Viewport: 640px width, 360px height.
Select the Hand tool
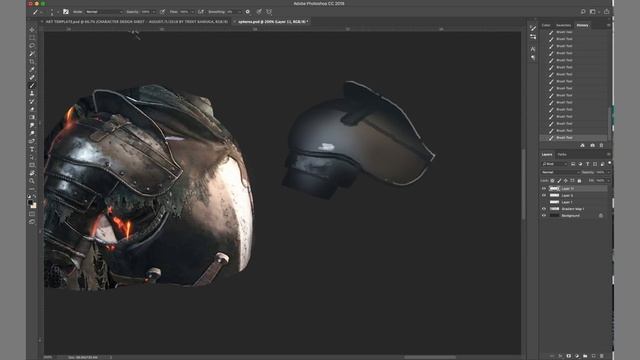(32, 173)
